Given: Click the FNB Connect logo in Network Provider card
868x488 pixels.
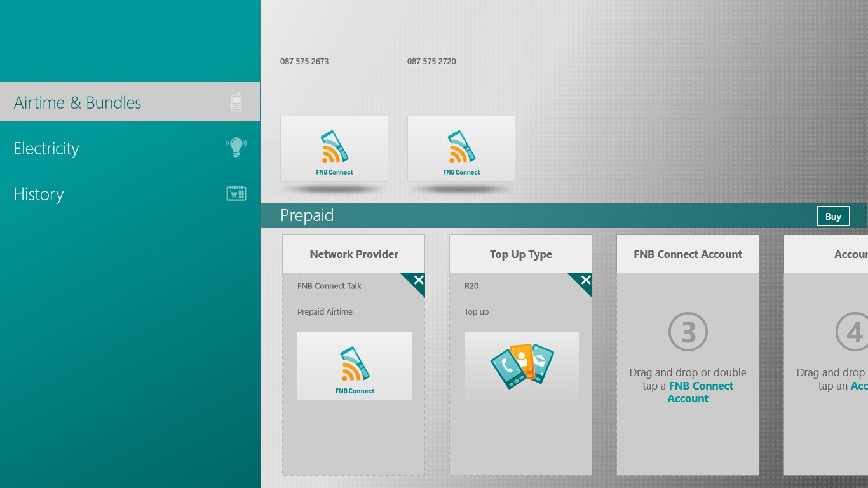Looking at the screenshot, I should click(355, 366).
